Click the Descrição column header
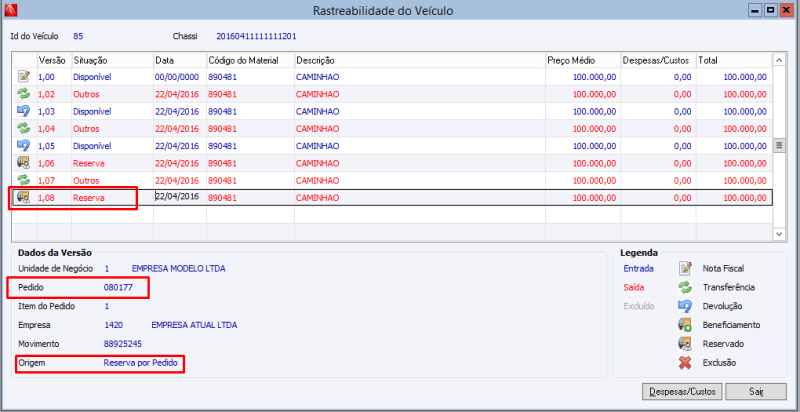Screen dimensions: 800x412 (420, 60)
